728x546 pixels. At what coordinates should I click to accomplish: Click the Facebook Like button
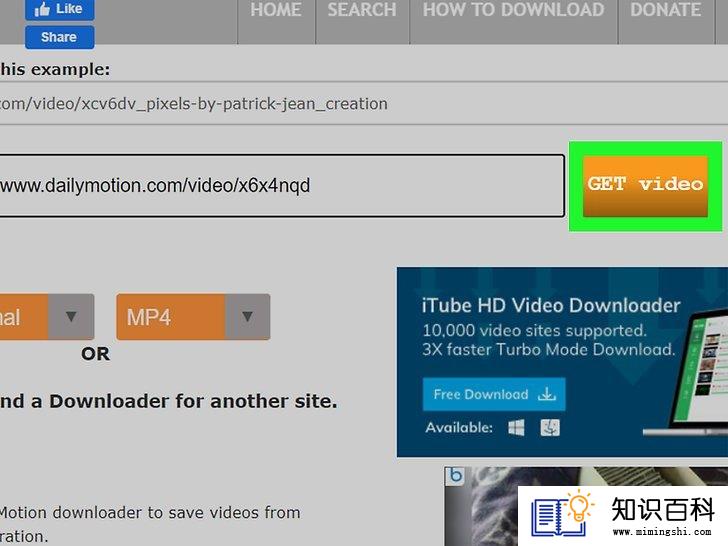(x=59, y=9)
